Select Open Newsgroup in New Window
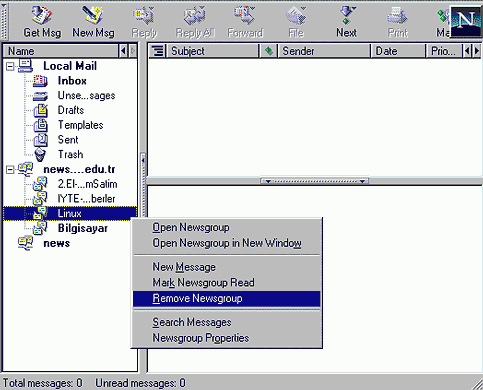483x390 pixels. point(227,243)
